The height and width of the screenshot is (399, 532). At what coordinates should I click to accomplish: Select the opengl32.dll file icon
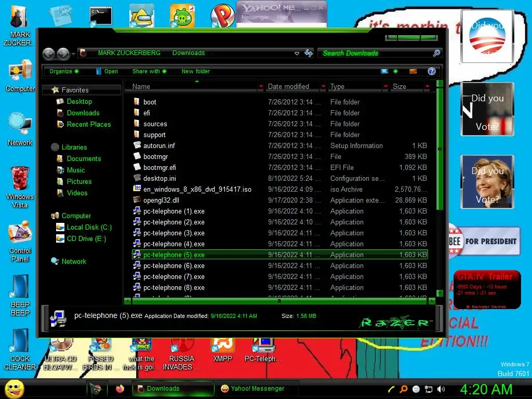point(137,200)
